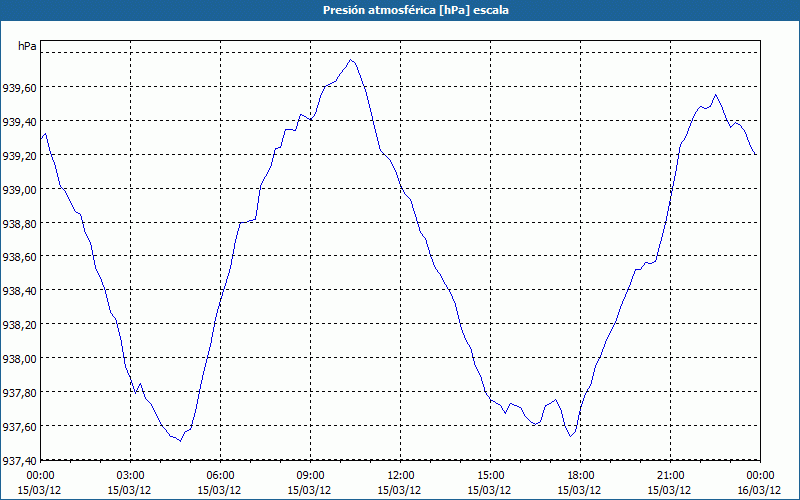Image resolution: width=800 pixels, height=500 pixels.
Task: Click the pressure curve peak after 09:00
Action: (x=351, y=60)
